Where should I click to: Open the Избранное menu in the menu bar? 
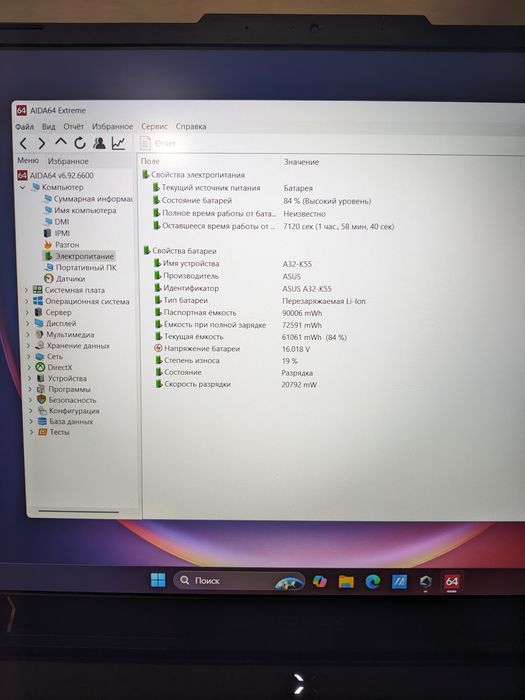coord(112,127)
